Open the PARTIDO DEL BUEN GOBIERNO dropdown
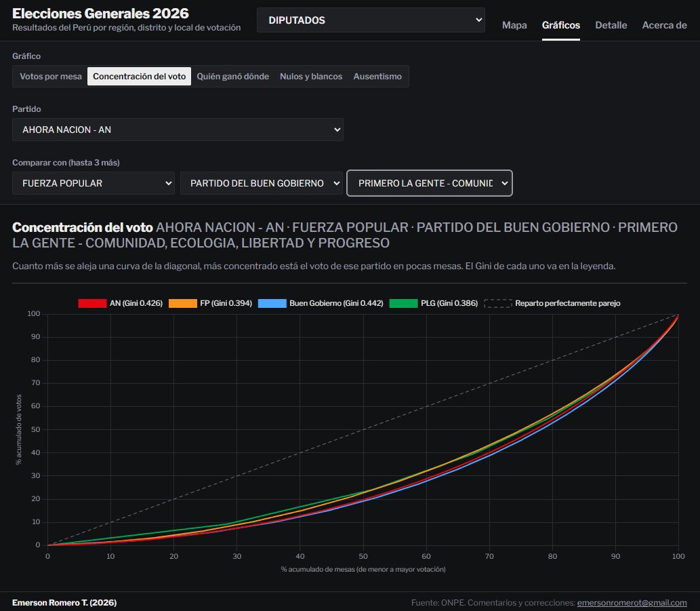Image resolution: width=700 pixels, height=611 pixels. [x=261, y=183]
